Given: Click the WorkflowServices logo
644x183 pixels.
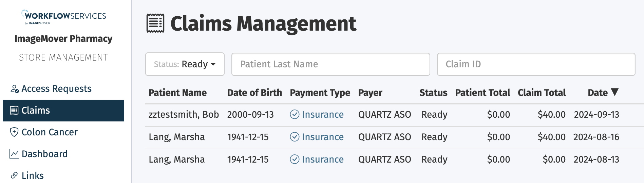Looking at the screenshot, I should point(63,17).
